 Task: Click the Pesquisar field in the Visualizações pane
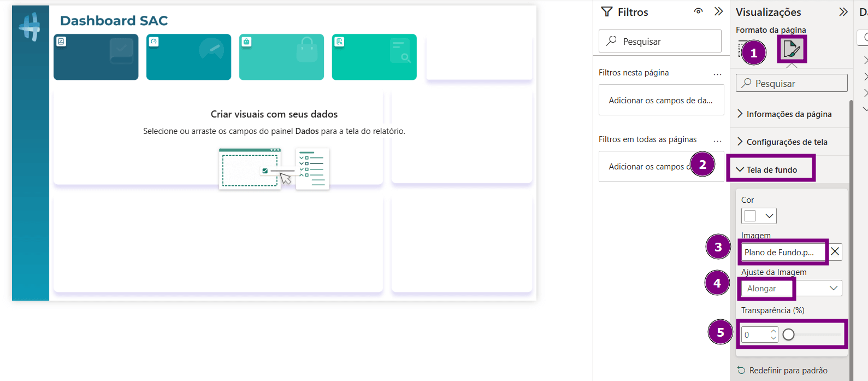(792, 83)
